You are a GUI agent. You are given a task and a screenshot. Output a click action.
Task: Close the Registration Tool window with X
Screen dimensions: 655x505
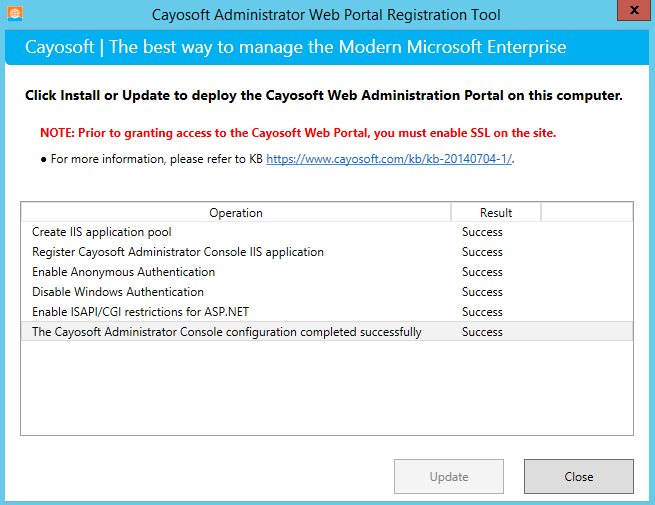point(634,10)
